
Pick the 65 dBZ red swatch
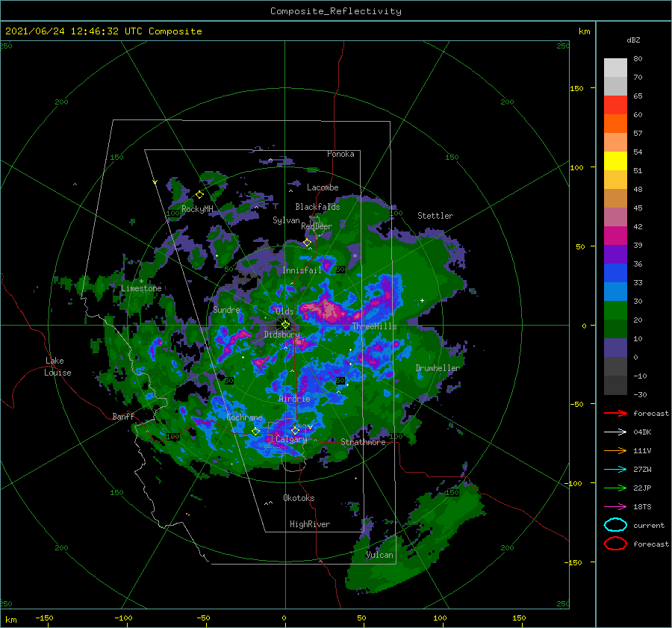click(615, 105)
